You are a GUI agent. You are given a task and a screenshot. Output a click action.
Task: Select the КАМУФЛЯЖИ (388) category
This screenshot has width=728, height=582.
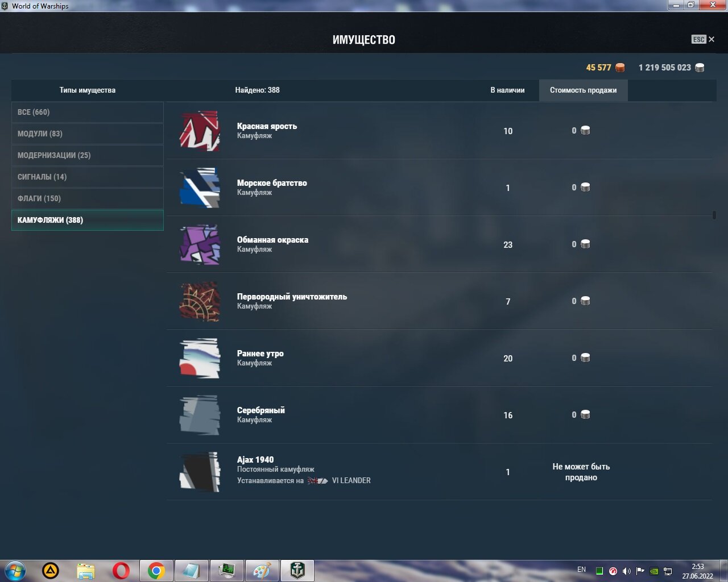coord(88,220)
